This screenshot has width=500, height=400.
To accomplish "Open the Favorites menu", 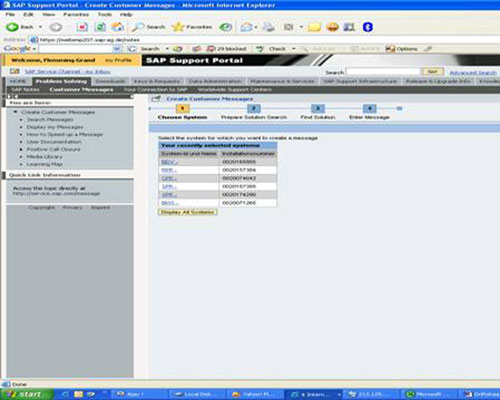I will [76, 14].
